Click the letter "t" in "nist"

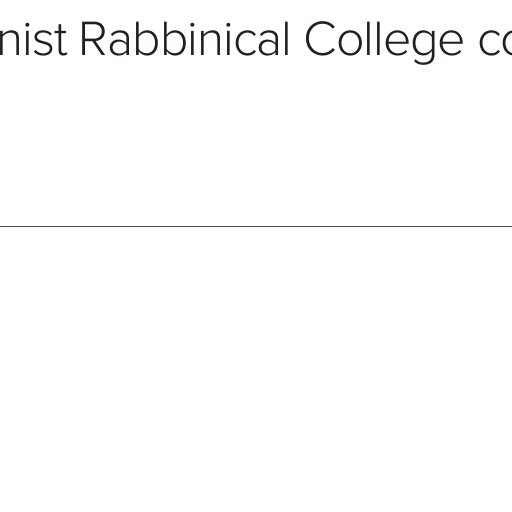(x=61, y=41)
